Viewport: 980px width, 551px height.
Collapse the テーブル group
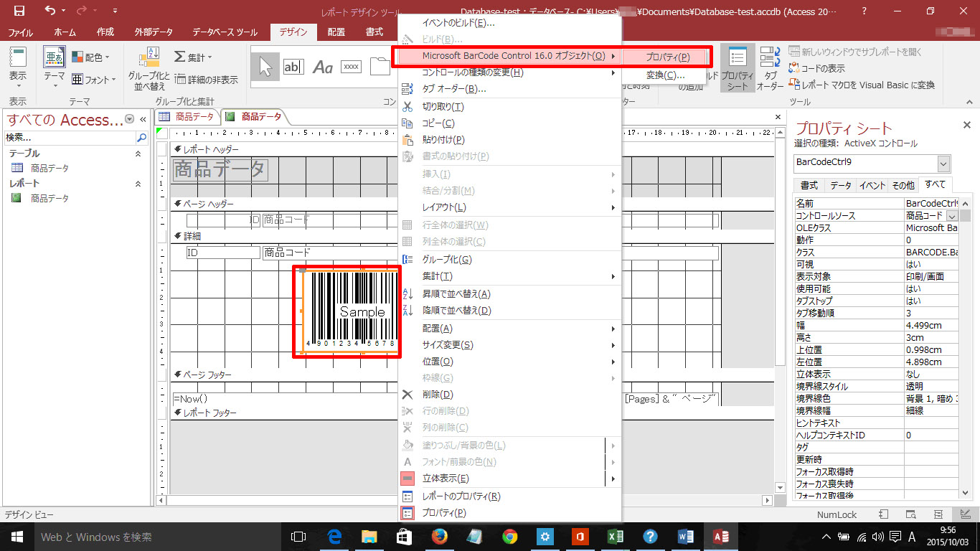tap(138, 154)
